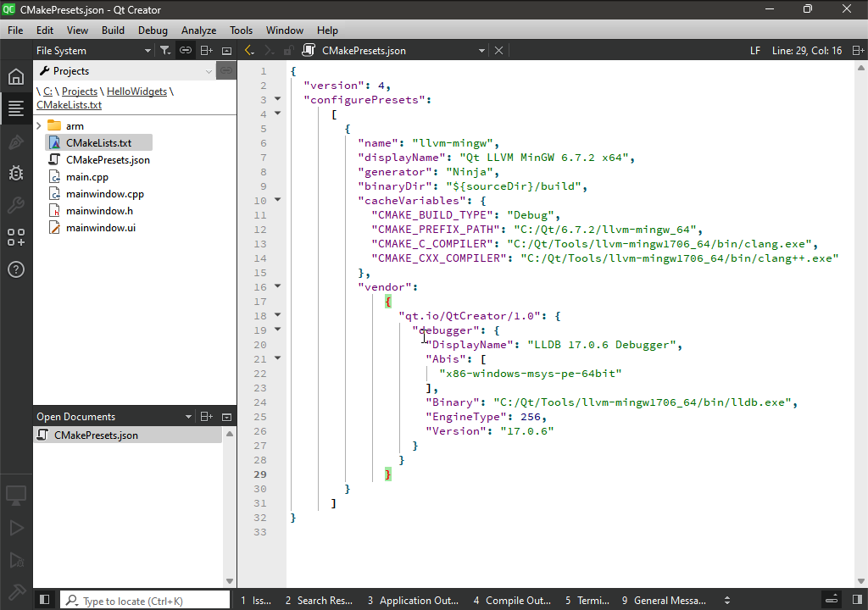
Task: Open the Compile Output pane tab
Action: [x=512, y=601]
